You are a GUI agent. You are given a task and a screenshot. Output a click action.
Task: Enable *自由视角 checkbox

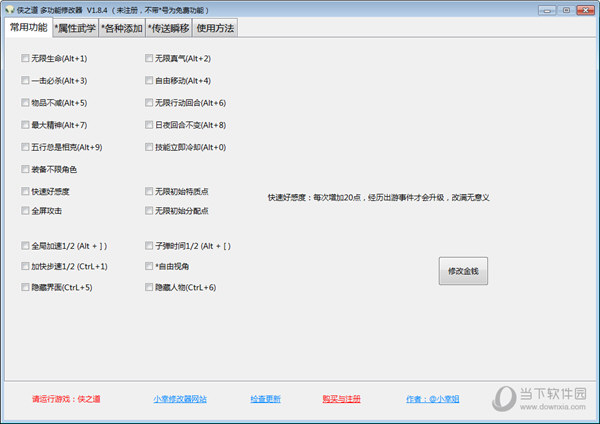pyautogui.click(x=149, y=266)
